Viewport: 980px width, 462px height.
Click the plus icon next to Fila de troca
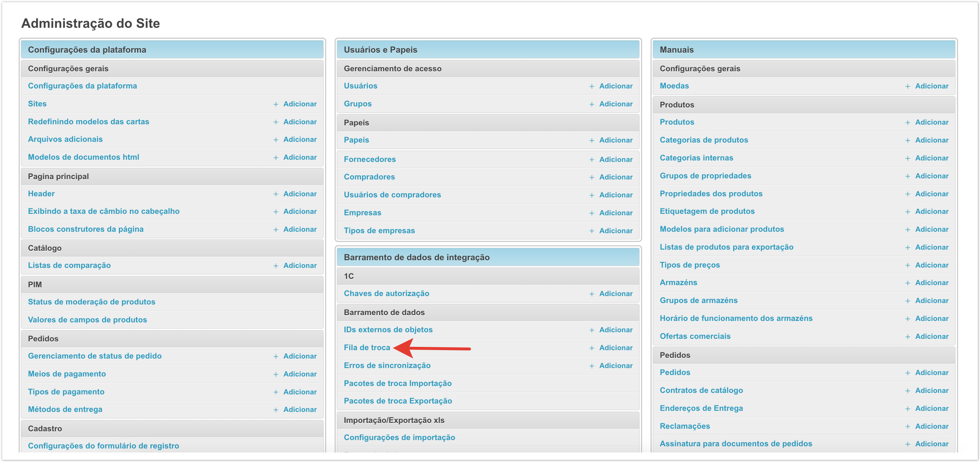click(591, 348)
